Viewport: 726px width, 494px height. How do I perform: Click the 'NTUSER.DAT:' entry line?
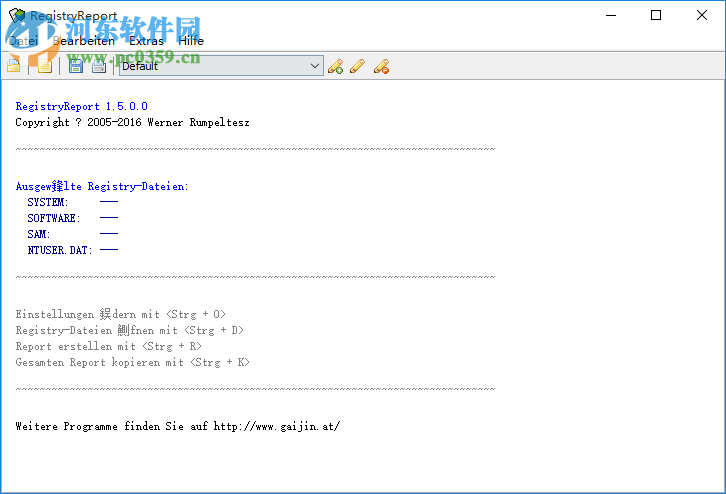coord(73,250)
